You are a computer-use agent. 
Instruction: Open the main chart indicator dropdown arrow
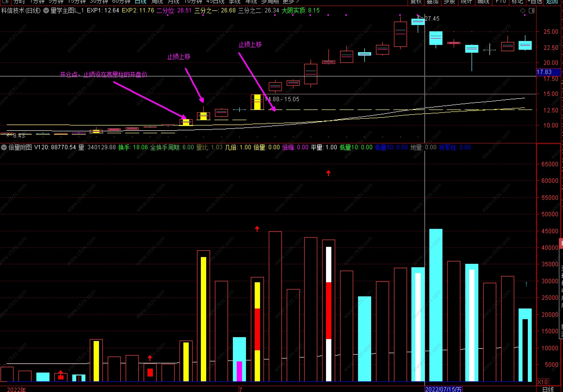pyautogui.click(x=46, y=10)
